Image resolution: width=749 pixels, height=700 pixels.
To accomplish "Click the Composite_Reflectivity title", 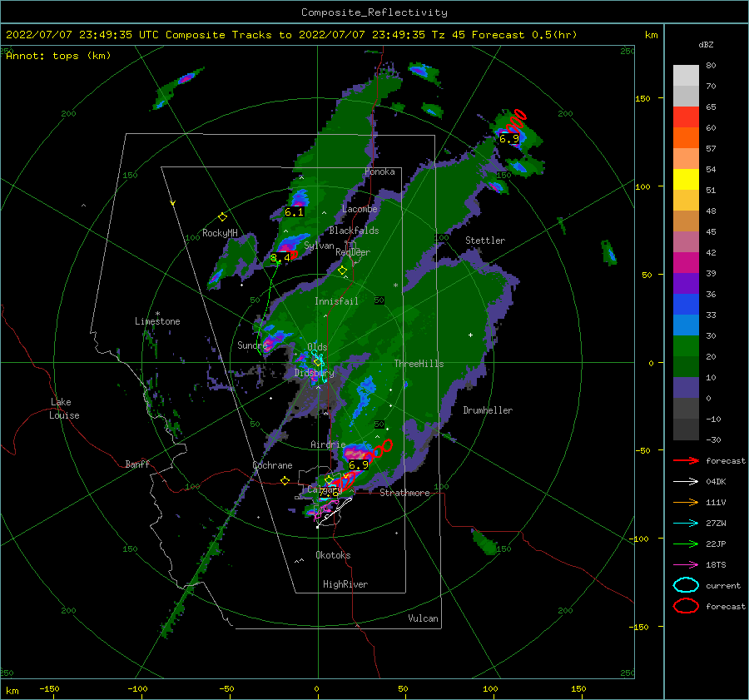I will pos(374,12).
